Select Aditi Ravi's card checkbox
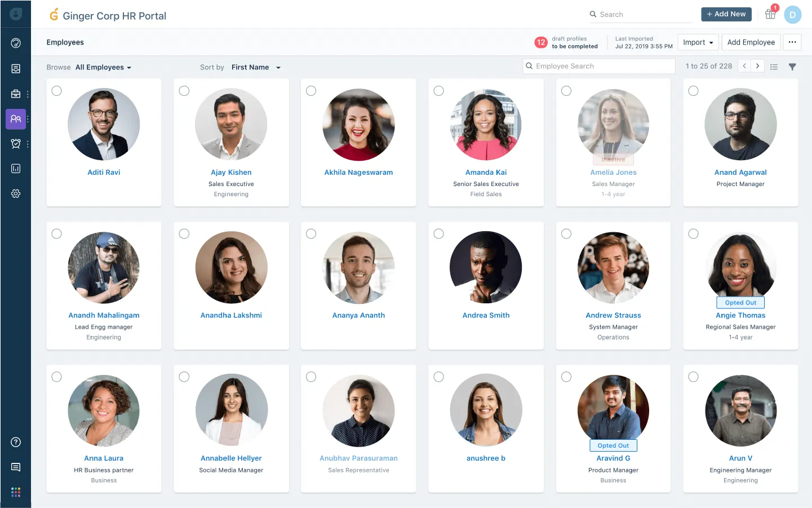Image resolution: width=812 pixels, height=508 pixels. 57,91
